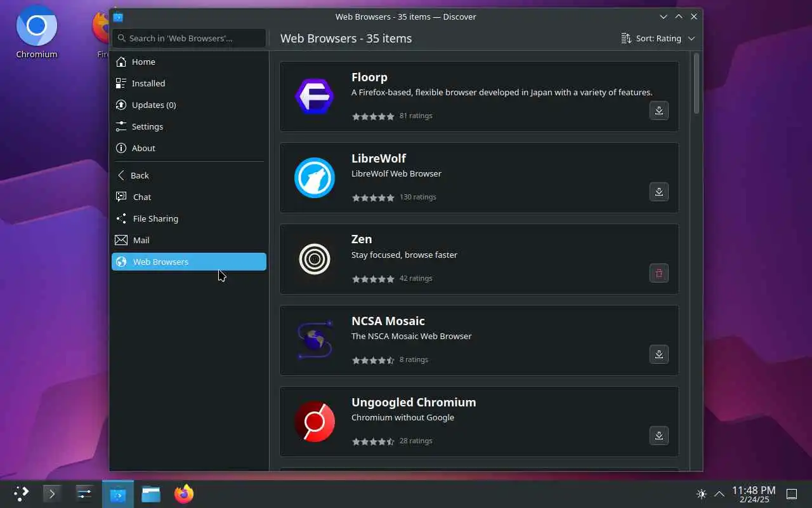Open the Installed apps page
Viewport: 812px width, 508px height.
coord(189,83)
